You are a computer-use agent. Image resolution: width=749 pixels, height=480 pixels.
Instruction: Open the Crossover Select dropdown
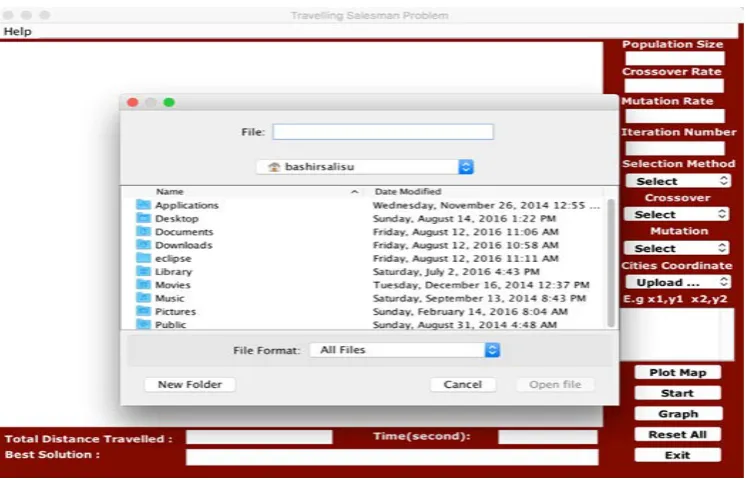coord(676,214)
